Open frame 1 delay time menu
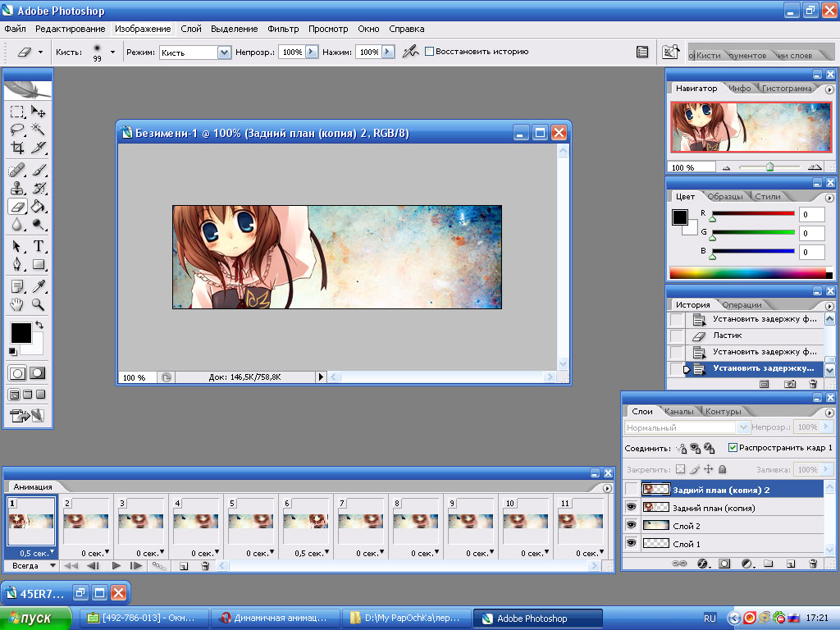 pos(37,553)
